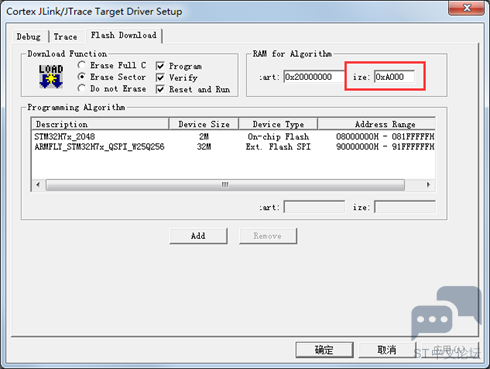This screenshot has width=490, height=369.
Task: Select Erase Sector radio button
Action: [x=81, y=77]
